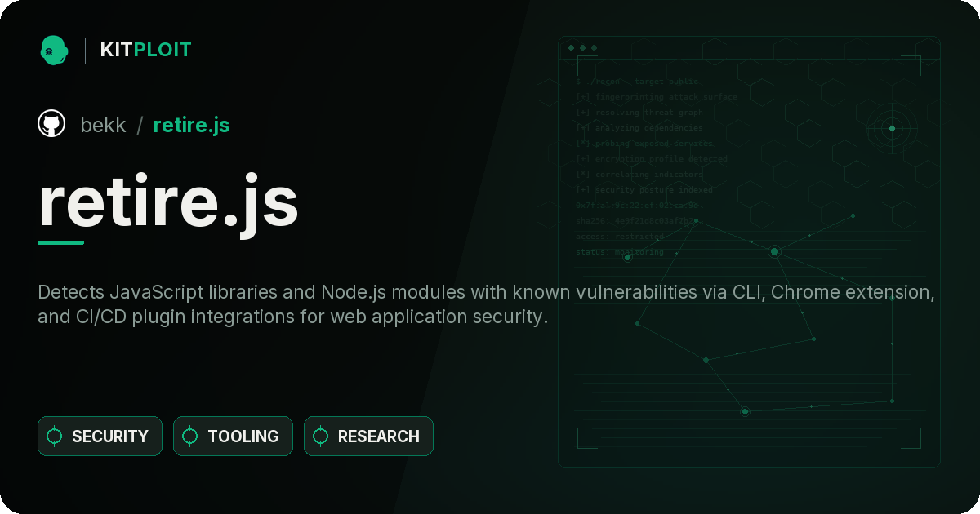Viewport: 980px width, 514px height.
Task: Click the RESEARCH tag button
Action: click(x=368, y=436)
